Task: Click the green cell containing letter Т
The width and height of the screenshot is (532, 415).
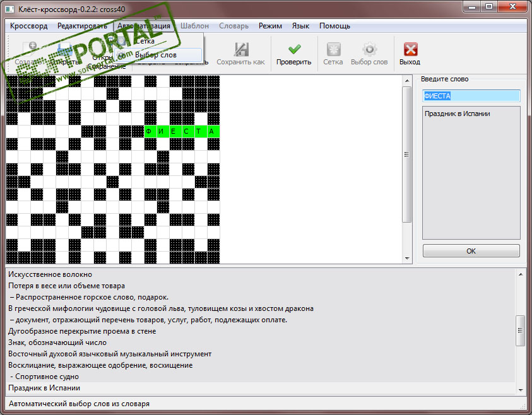Action: (x=201, y=132)
